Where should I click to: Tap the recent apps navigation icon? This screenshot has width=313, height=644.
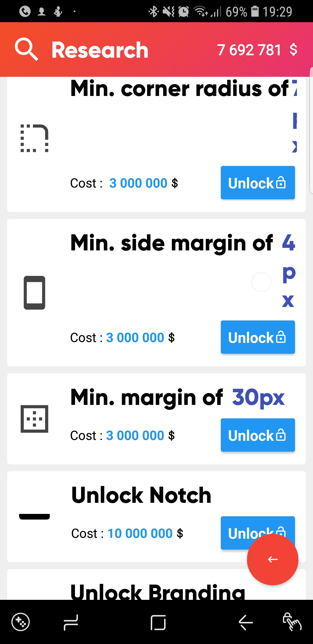coord(71,622)
